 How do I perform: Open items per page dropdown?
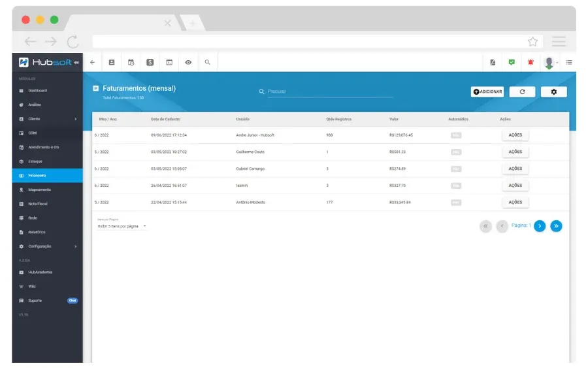click(x=122, y=226)
